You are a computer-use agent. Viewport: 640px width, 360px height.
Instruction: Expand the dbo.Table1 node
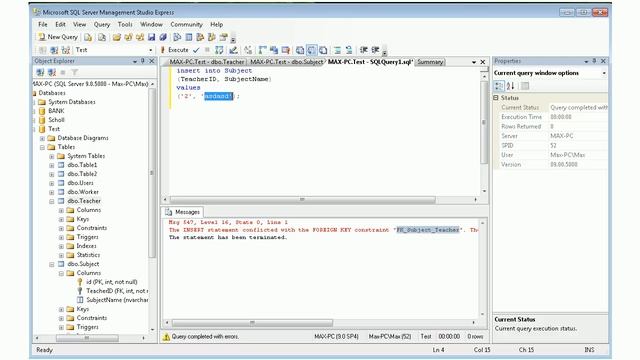pos(52,165)
